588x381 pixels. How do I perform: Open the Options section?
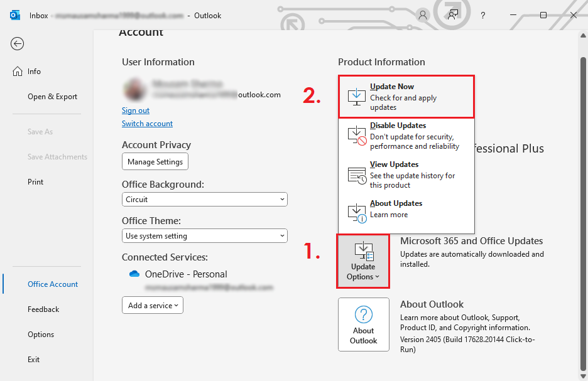click(x=40, y=334)
